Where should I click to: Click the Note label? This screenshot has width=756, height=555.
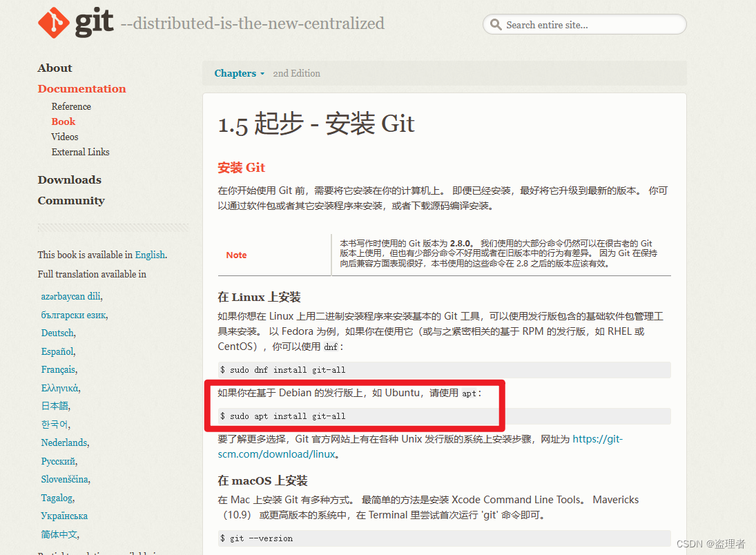pyautogui.click(x=236, y=255)
